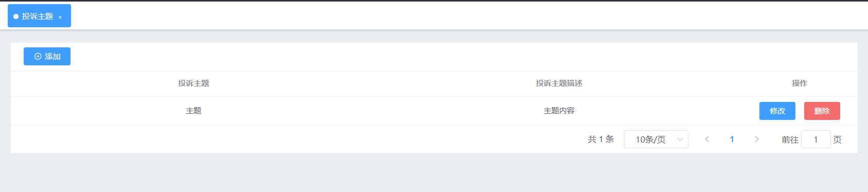Image resolution: width=868 pixels, height=192 pixels.
Task: Open the 10条/页 page size dropdown
Action: (656, 139)
